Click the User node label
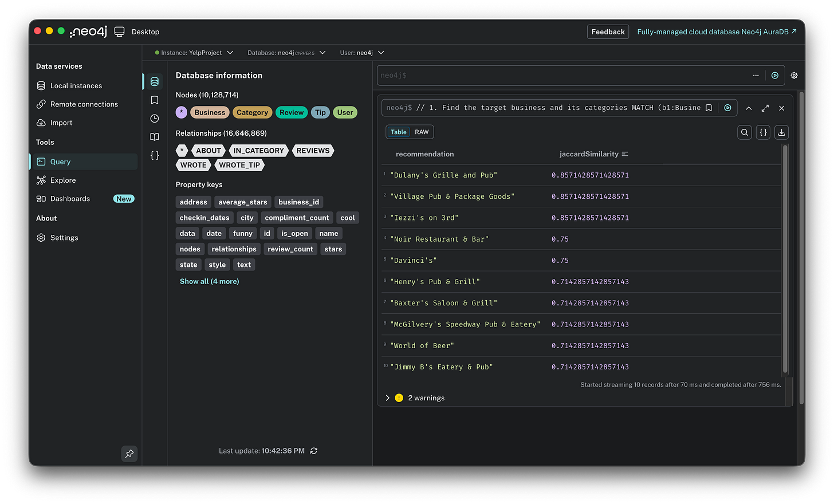Viewport: 834px width, 504px height. click(x=345, y=112)
